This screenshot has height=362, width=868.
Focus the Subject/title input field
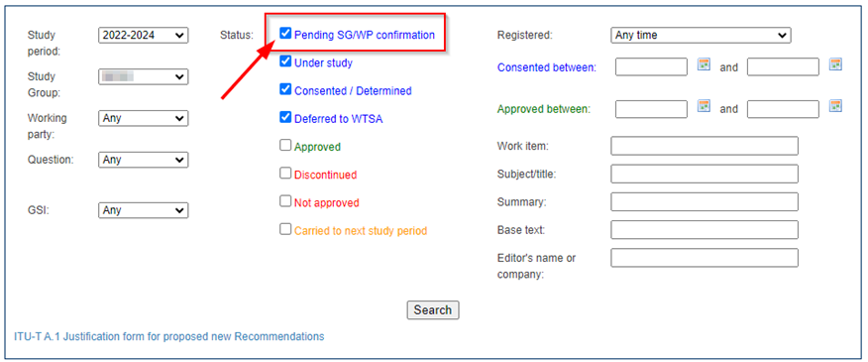click(x=705, y=174)
